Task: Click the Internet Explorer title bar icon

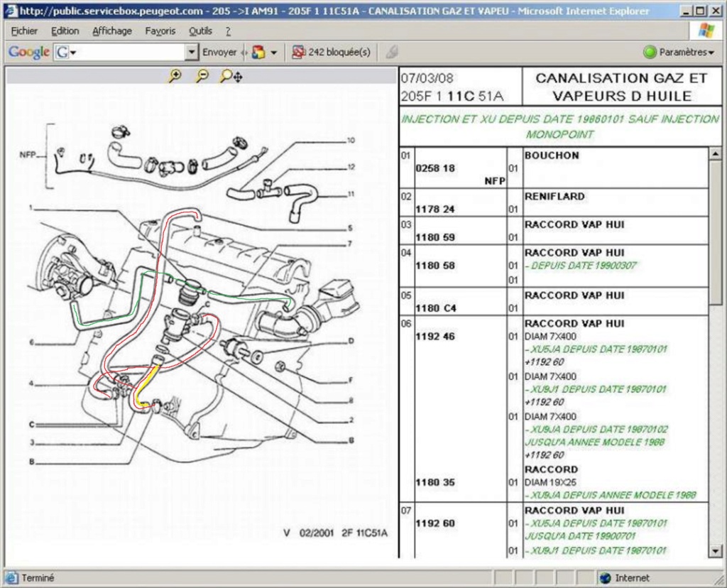Action: tap(11, 11)
